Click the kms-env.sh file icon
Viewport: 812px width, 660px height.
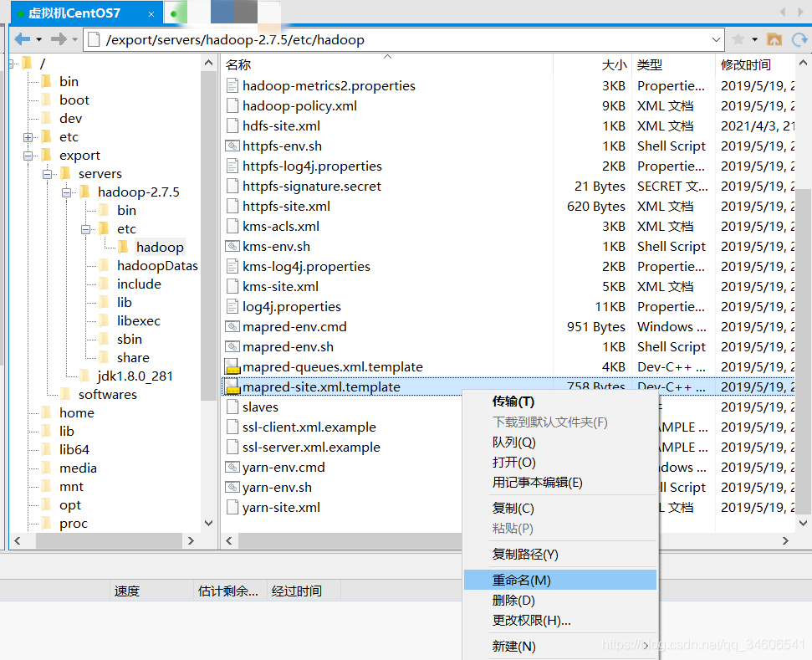232,247
